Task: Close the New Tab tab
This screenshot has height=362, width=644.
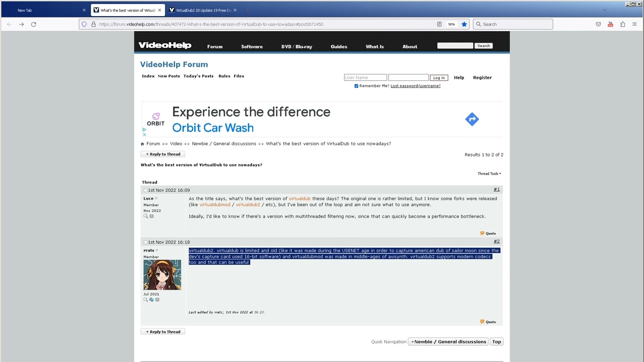Action: pyautogui.click(x=84, y=10)
